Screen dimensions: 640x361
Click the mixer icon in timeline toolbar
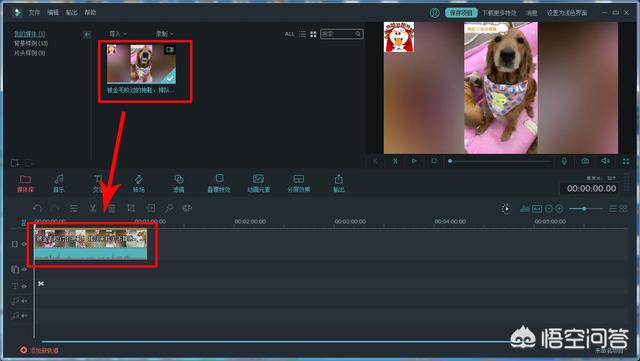coord(524,209)
